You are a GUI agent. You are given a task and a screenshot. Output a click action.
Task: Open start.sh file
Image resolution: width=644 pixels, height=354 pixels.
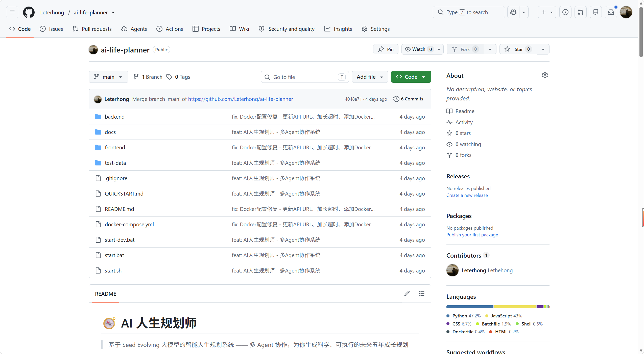[x=113, y=270]
